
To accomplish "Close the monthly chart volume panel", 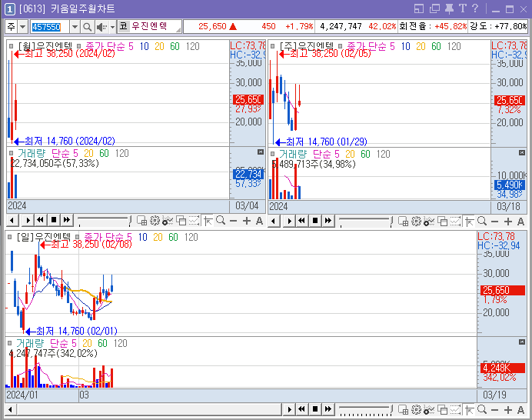I will [260, 152].
